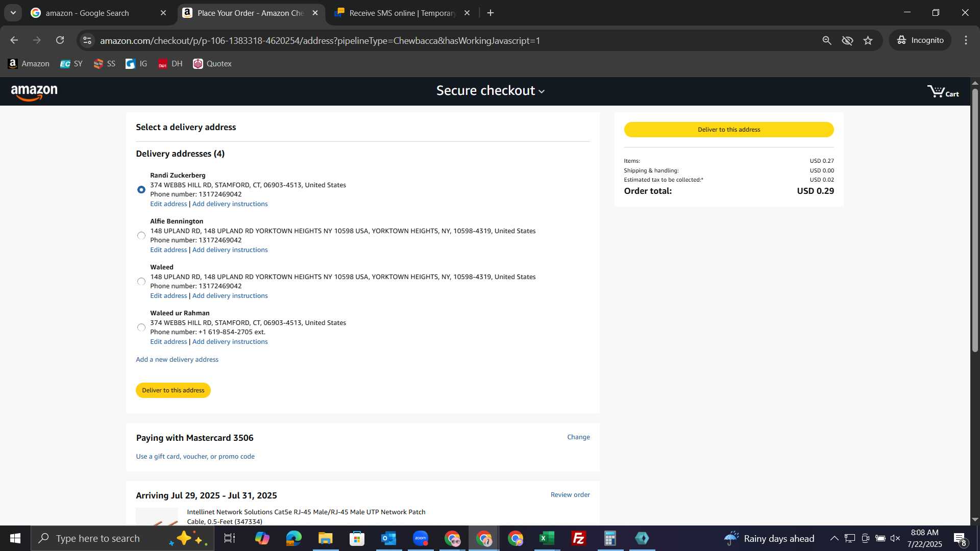The width and height of the screenshot is (980, 551).
Task: View site information icon in address bar
Action: (x=87, y=40)
